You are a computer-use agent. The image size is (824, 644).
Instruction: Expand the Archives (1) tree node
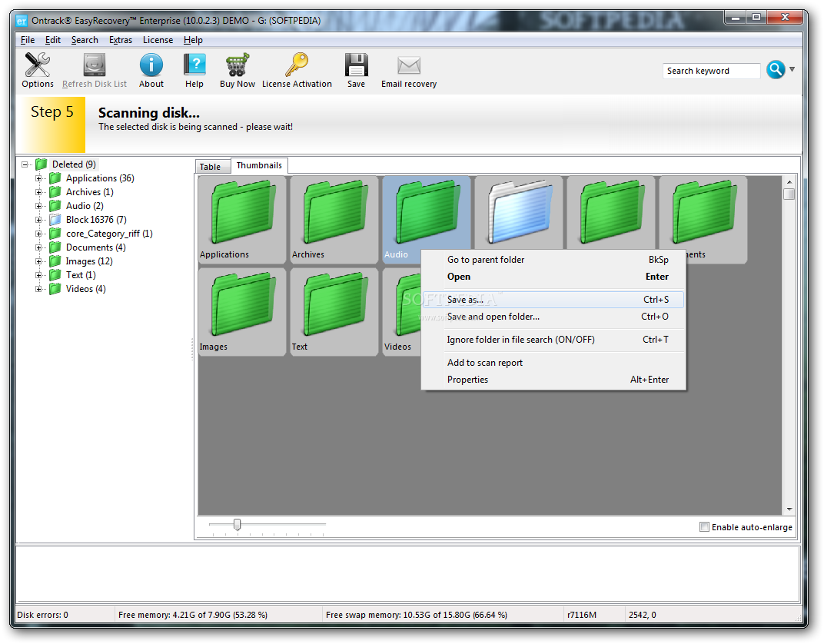click(x=38, y=192)
